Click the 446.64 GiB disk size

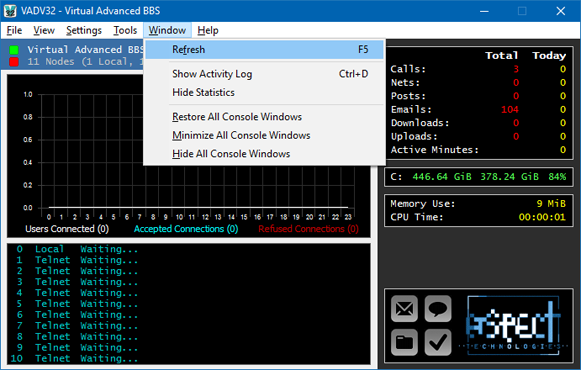pos(442,177)
